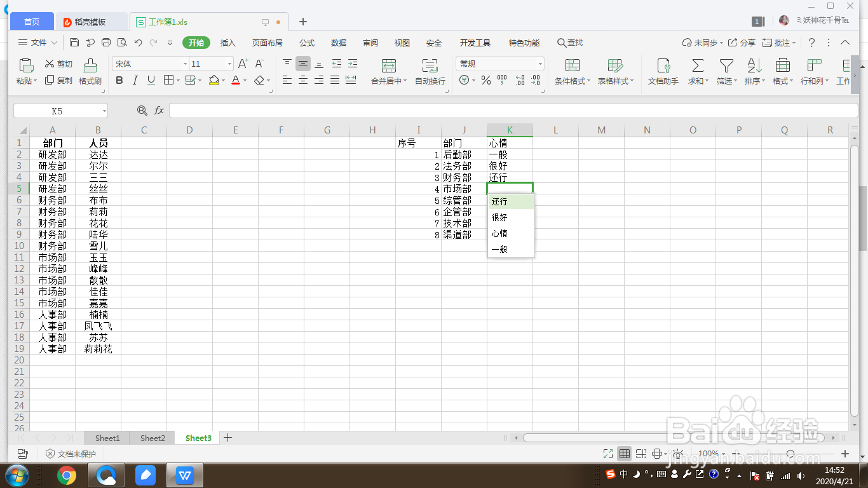The height and width of the screenshot is (488, 868).
Task: Select the Format Painter (格式刷) tool
Action: [x=91, y=72]
